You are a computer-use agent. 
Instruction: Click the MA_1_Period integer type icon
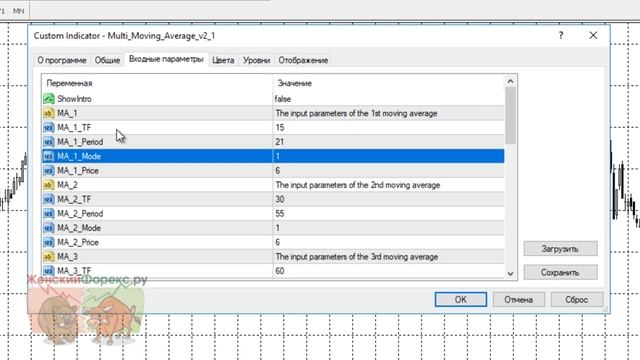[49, 142]
